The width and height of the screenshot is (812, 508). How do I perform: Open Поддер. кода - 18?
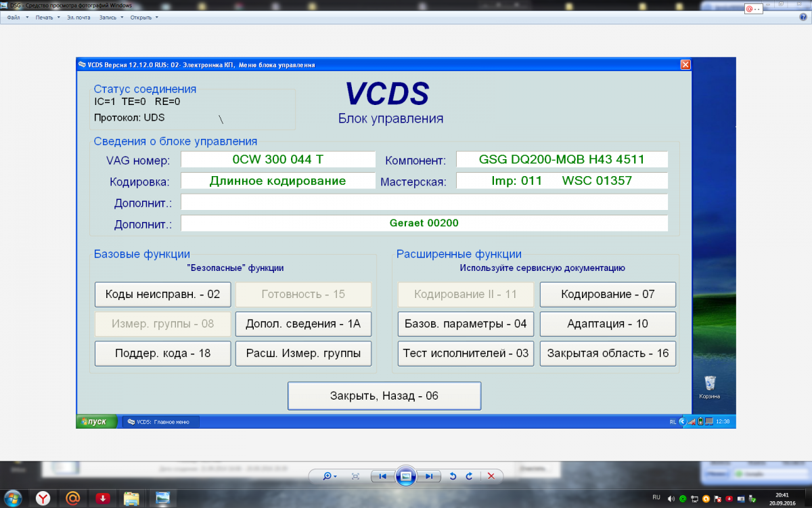point(163,354)
